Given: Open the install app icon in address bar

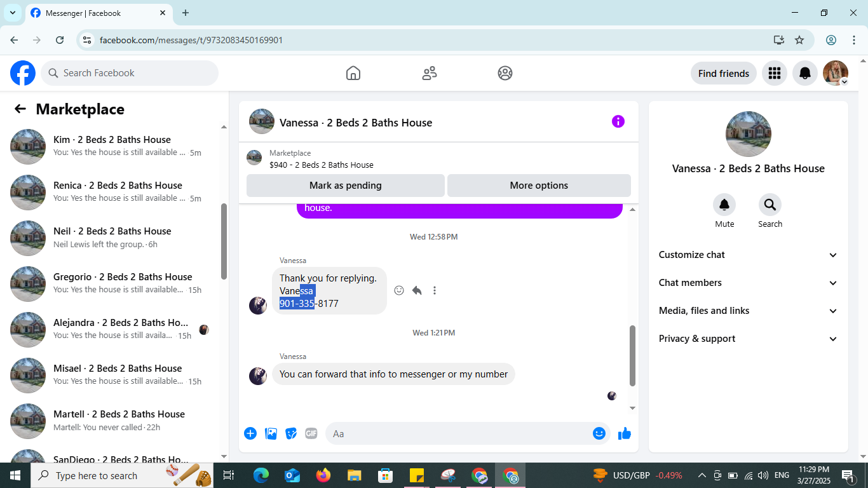Looking at the screenshot, I should pyautogui.click(x=779, y=40).
